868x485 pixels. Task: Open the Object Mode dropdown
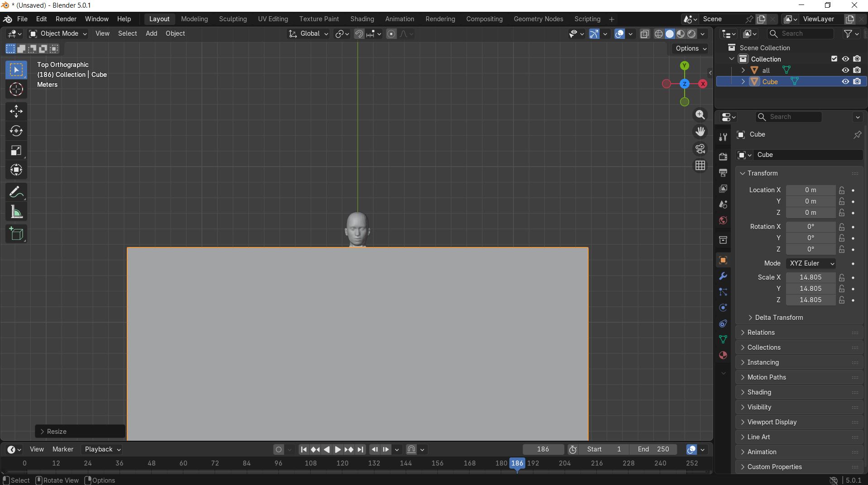[x=58, y=33]
